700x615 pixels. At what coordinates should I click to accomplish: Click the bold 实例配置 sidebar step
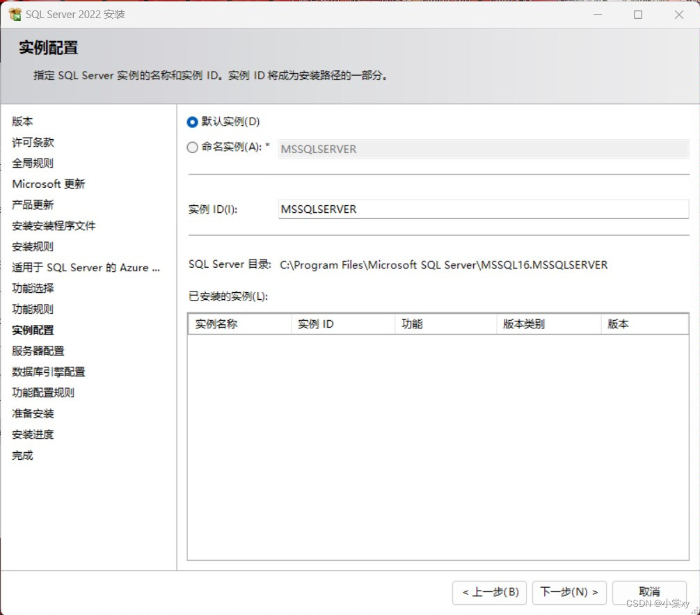click(x=33, y=330)
